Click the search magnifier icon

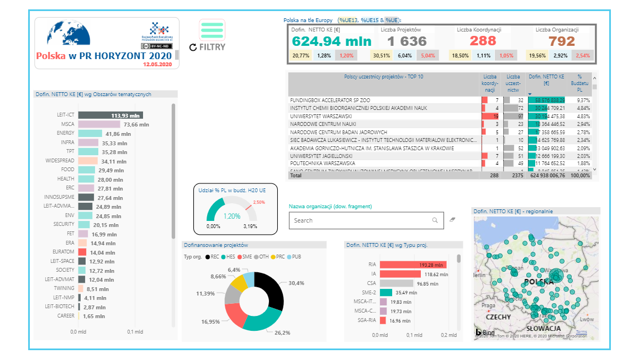(x=436, y=220)
